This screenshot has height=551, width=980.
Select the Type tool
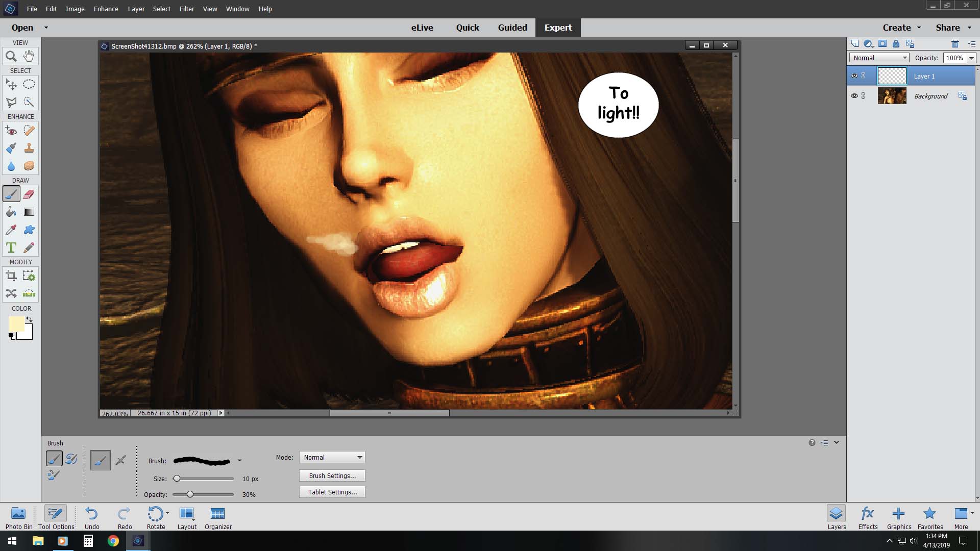pos(11,247)
